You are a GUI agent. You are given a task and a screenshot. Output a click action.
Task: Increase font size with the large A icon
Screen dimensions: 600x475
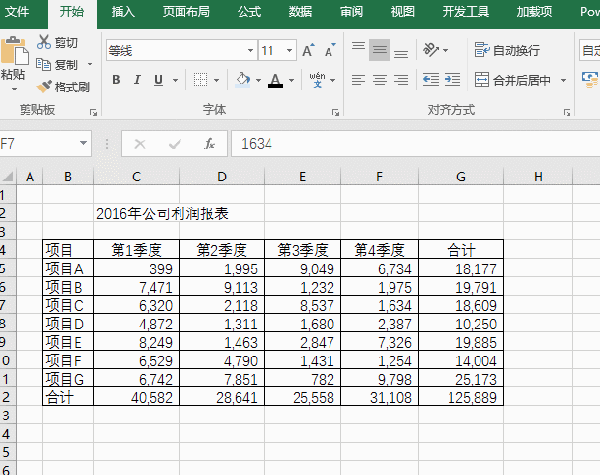click(308, 50)
